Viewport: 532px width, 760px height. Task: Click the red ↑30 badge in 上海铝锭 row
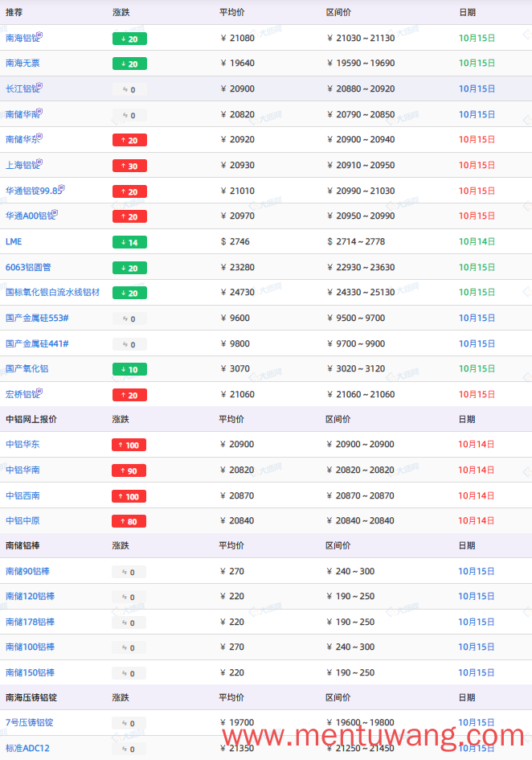(129, 166)
